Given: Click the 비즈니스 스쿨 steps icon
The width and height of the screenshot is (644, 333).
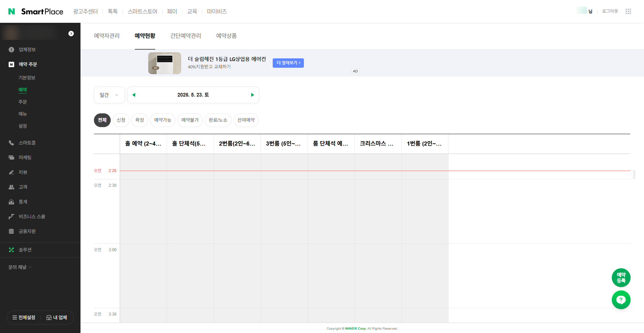Looking at the screenshot, I should coord(11,217).
